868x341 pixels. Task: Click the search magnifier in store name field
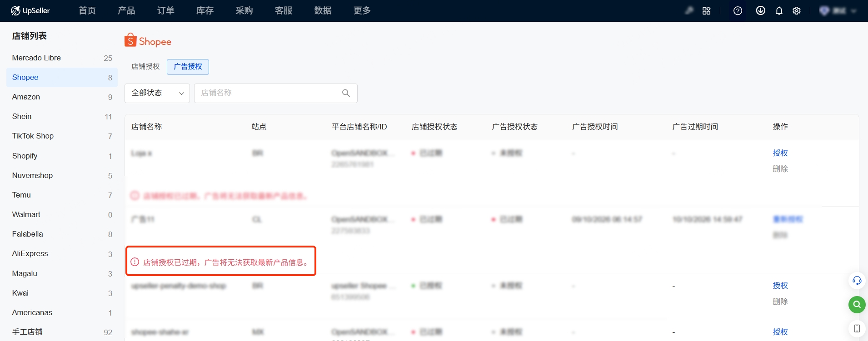tap(346, 93)
